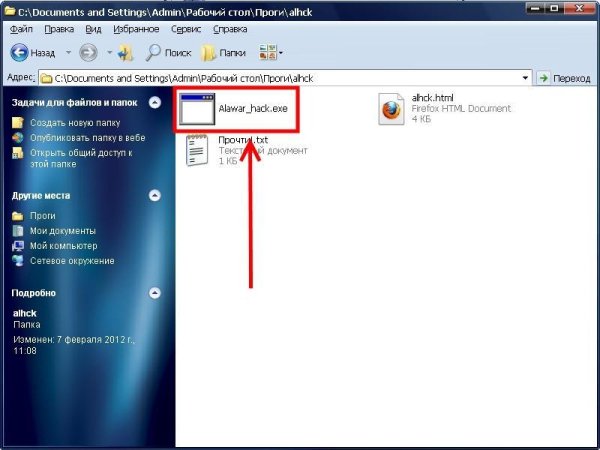600x450 pixels.
Task: Click Опубликовать папку в вебе link
Action: (88, 138)
